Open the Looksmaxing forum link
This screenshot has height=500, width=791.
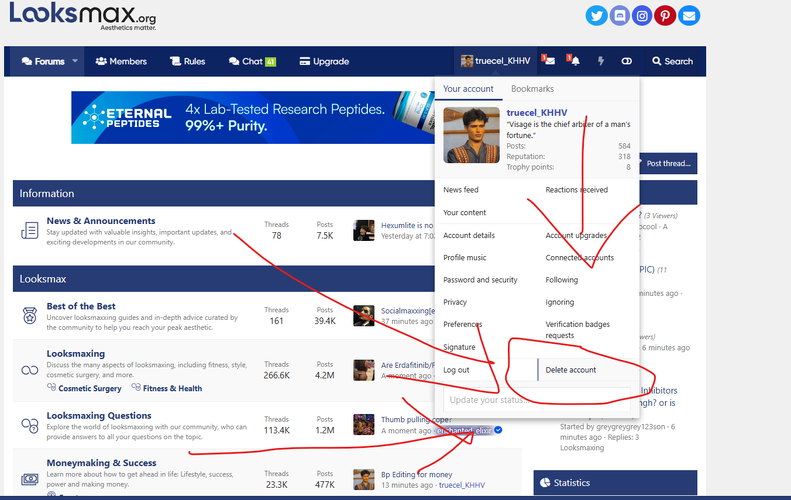76,353
